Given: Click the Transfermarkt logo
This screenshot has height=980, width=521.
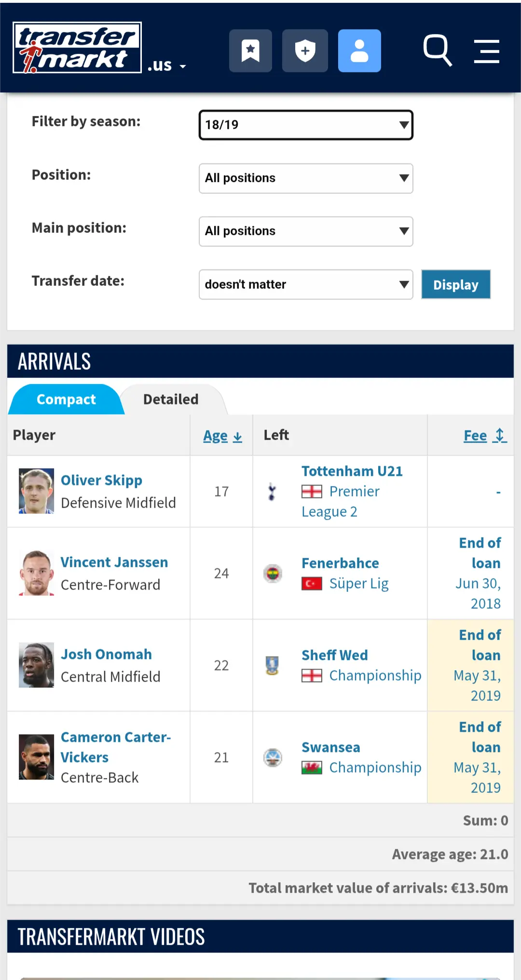Looking at the screenshot, I should [x=77, y=48].
